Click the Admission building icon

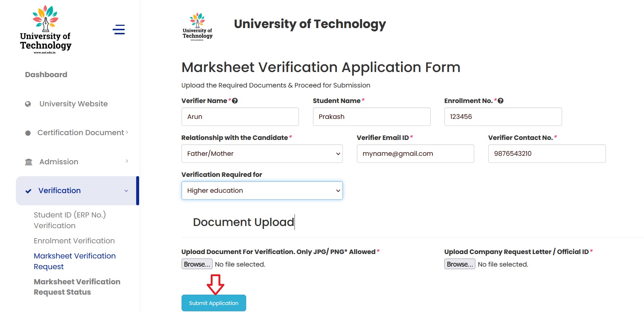(x=28, y=162)
